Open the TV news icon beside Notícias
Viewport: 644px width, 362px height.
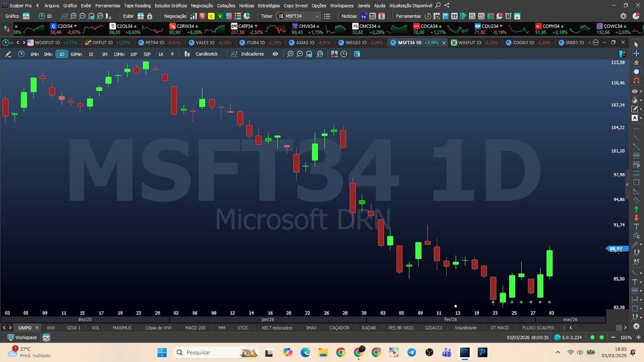(363, 16)
